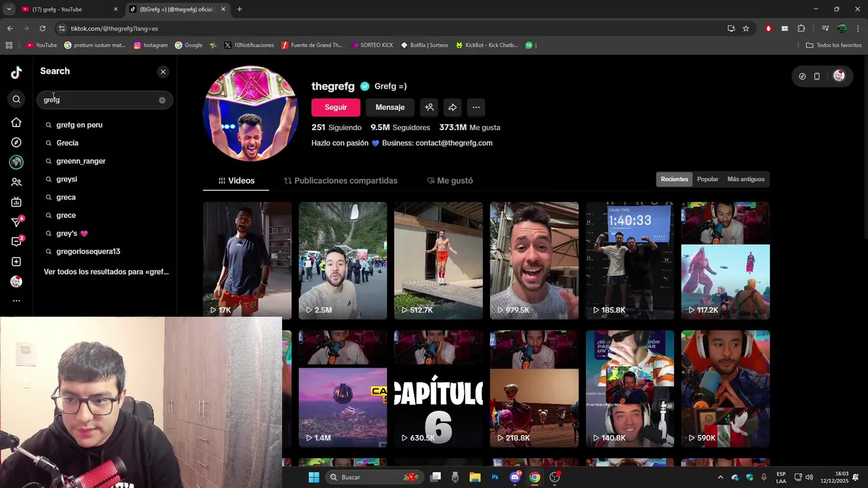
Task: Click the Mensaje button
Action: [390, 107]
